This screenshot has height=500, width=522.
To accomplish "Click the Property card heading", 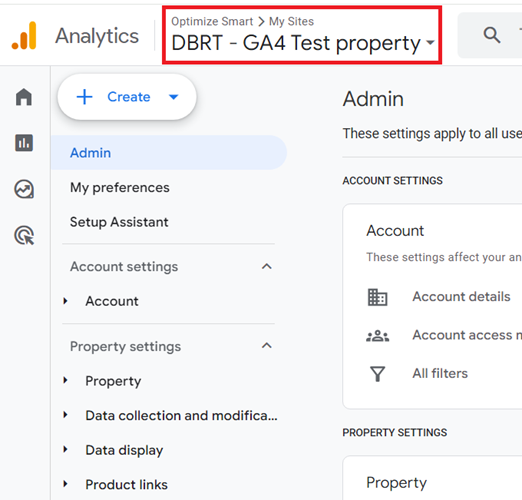I will pyautogui.click(x=397, y=483).
